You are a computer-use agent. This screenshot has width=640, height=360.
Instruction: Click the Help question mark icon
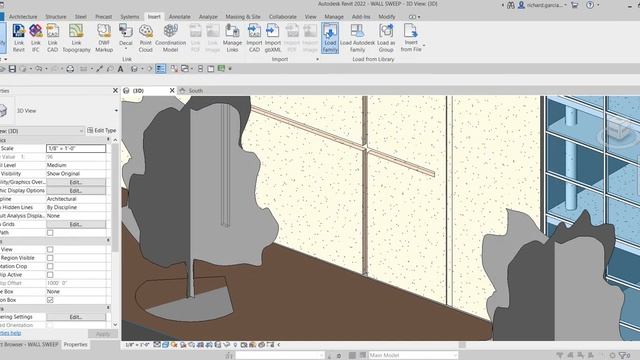pos(590,5)
